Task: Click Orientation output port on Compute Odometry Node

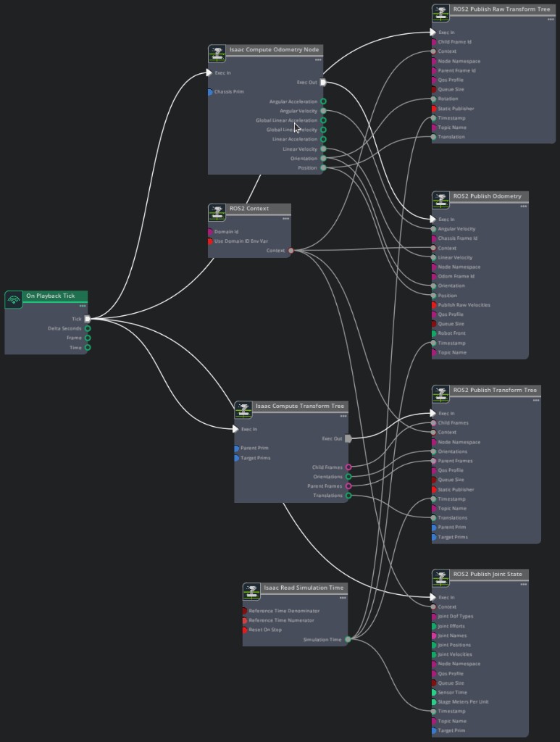Action: (x=323, y=158)
